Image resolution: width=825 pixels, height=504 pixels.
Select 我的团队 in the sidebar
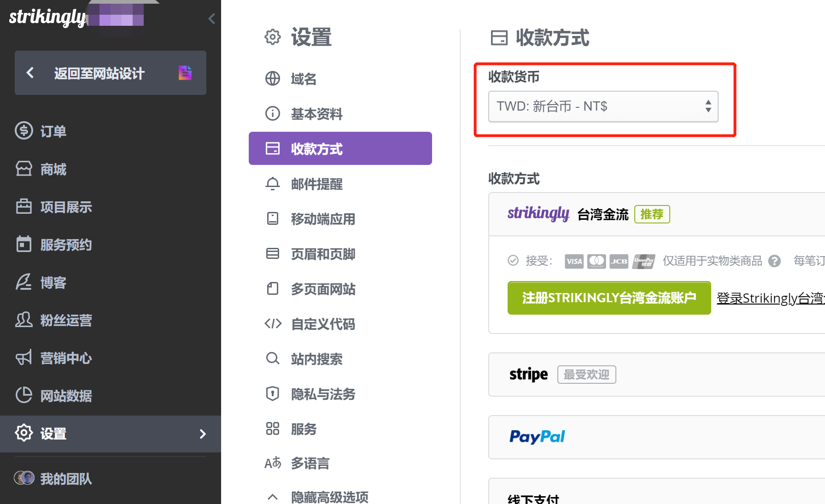66,479
